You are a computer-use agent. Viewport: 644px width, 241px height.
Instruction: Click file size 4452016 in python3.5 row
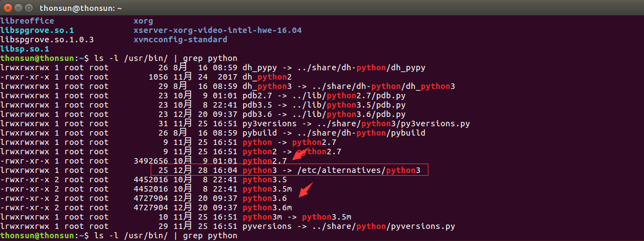(151, 180)
